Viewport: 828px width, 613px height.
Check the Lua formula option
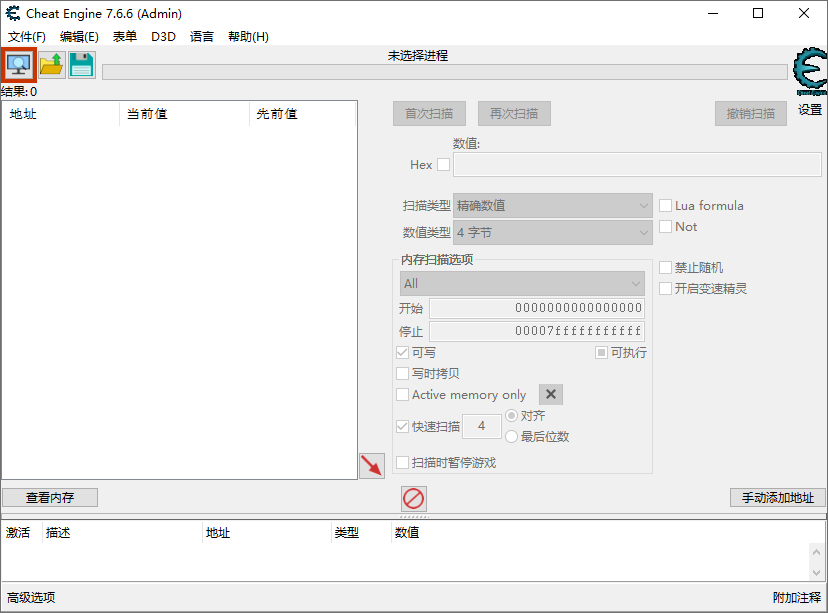click(x=666, y=205)
